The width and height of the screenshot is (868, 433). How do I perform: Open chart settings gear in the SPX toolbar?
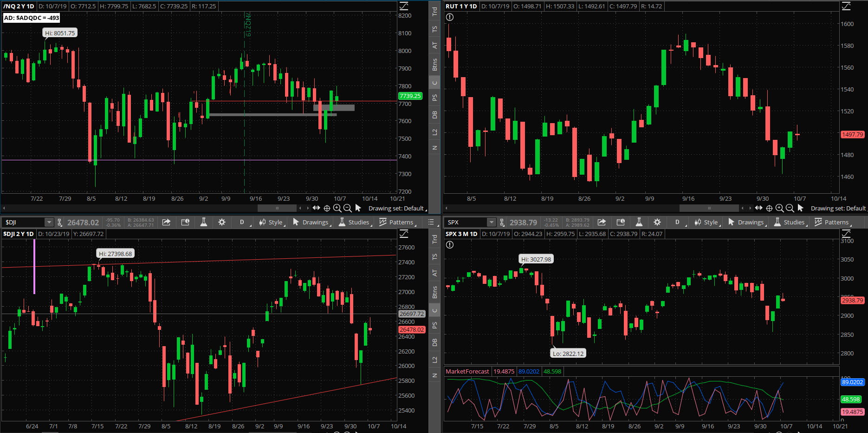(x=657, y=222)
